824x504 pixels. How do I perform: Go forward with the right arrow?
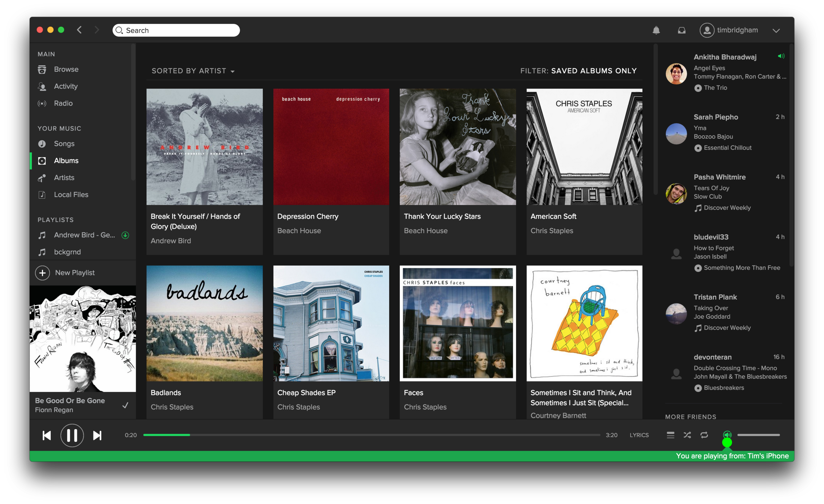[97, 30]
